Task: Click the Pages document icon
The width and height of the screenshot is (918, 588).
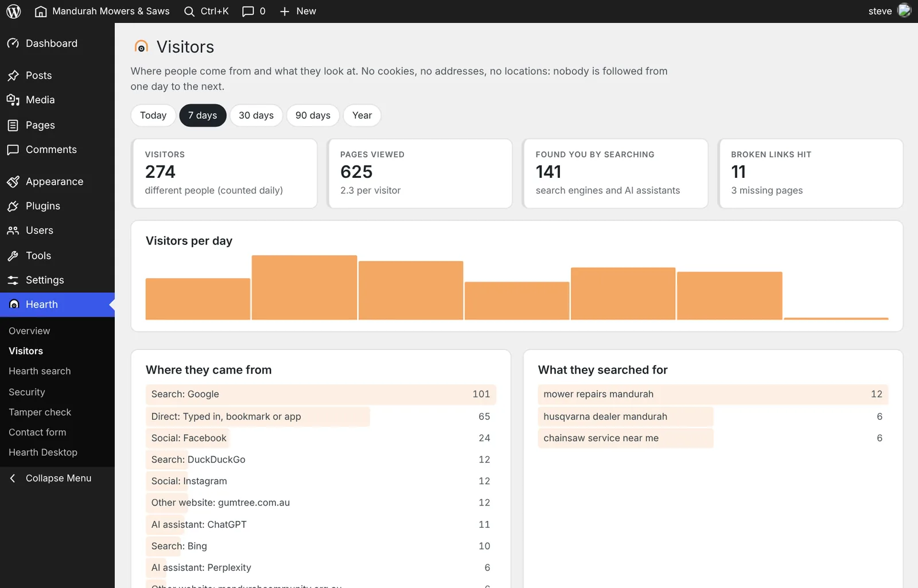Action: coord(13,125)
